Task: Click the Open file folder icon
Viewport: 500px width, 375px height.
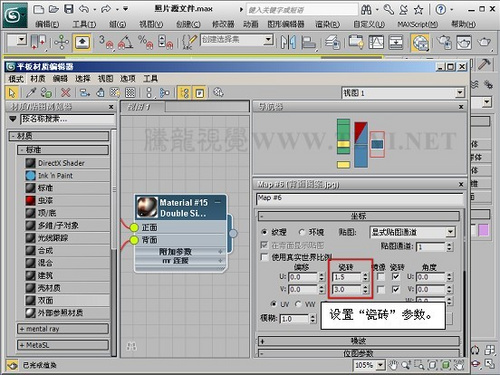Action: pyautogui.click(x=54, y=9)
